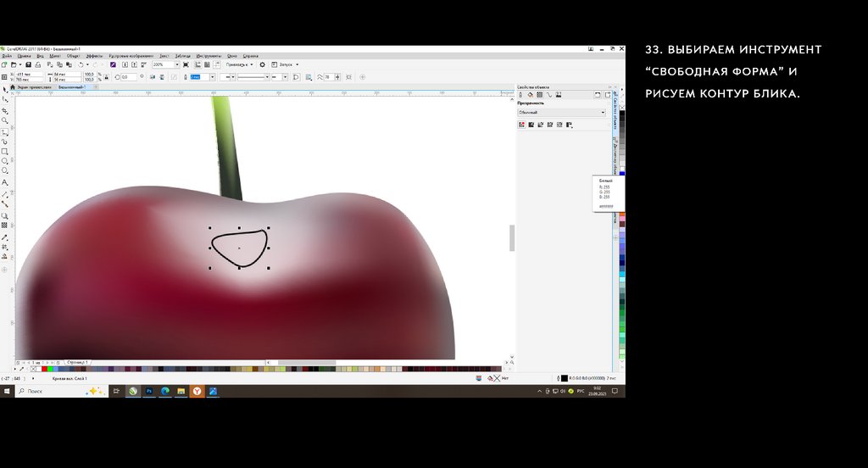Select the Ellipse tool
Screen dimensions: 868x468
(x=5, y=160)
